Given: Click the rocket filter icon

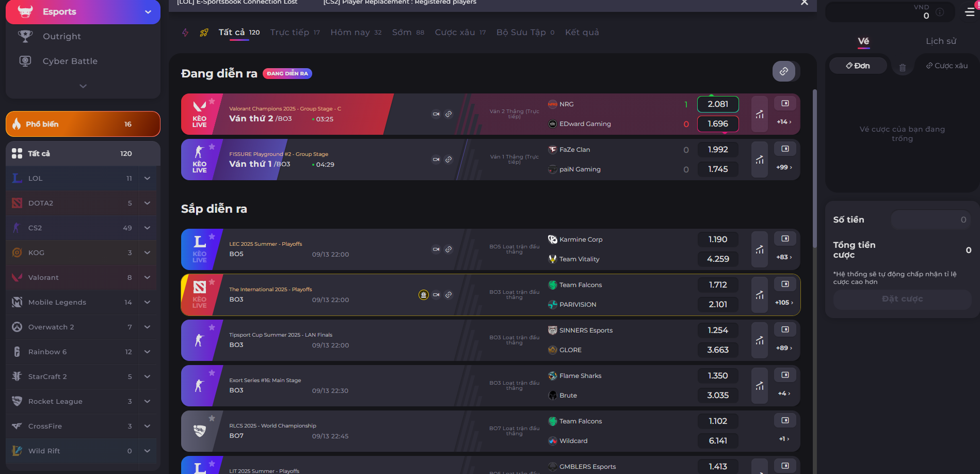Looking at the screenshot, I should (x=204, y=33).
